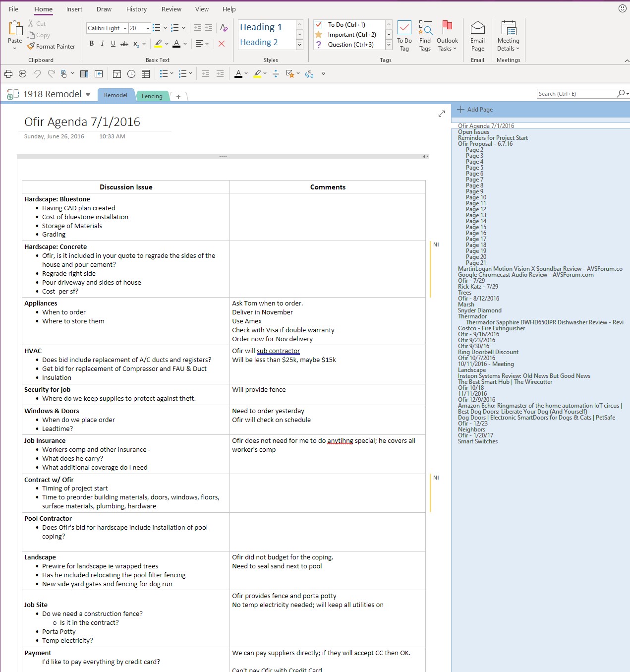
Task: Click the red Delete X icon
Action: (222, 44)
